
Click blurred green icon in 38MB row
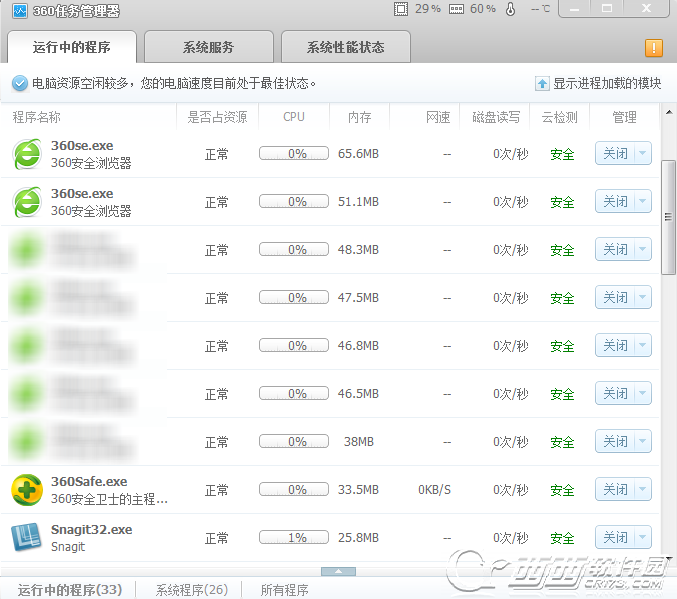tap(27, 442)
